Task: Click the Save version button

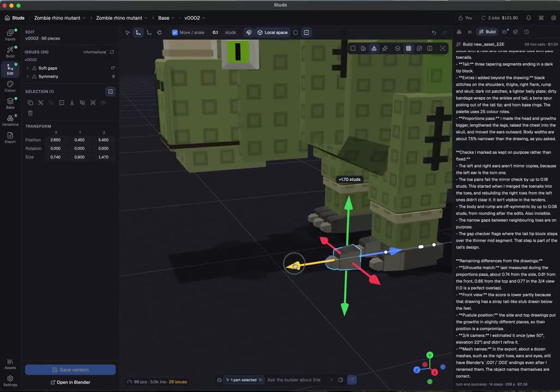Action: pos(70,370)
